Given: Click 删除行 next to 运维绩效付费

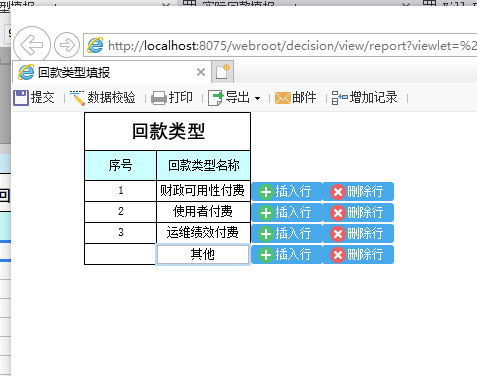Looking at the screenshot, I should tap(358, 233).
